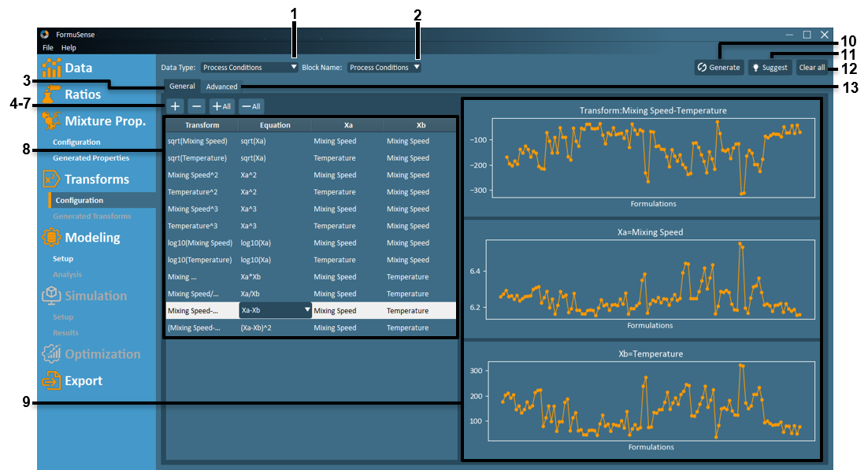This screenshot has height=470, width=868.
Task: Switch to the Advanced tab
Action: click(x=221, y=86)
